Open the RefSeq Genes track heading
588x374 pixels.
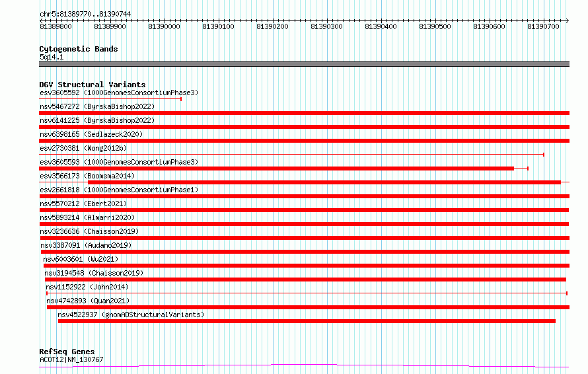(x=67, y=352)
